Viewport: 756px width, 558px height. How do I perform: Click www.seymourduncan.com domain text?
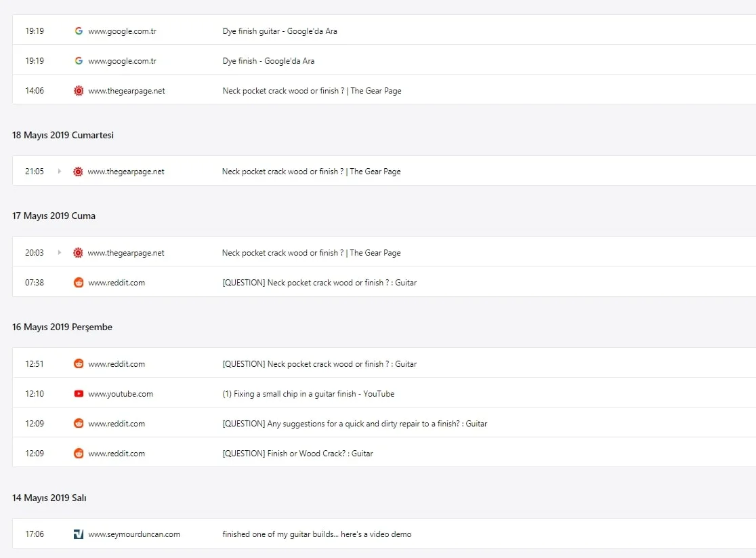[134, 534]
